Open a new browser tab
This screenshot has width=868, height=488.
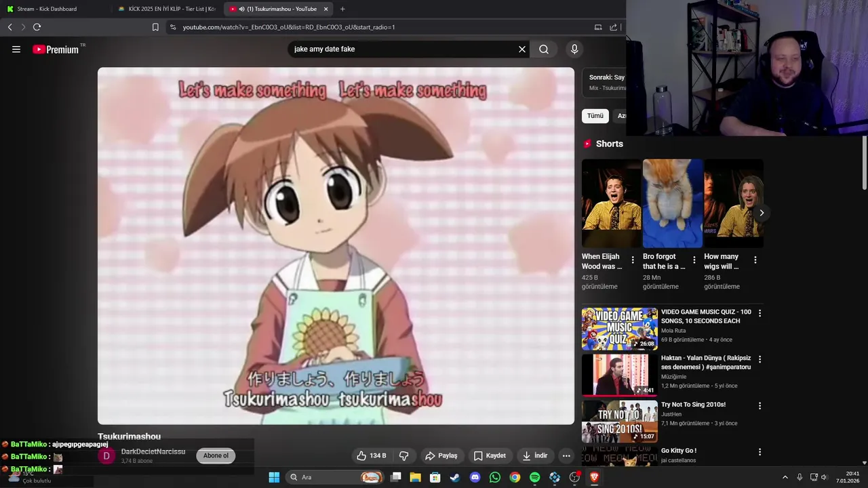click(x=342, y=9)
